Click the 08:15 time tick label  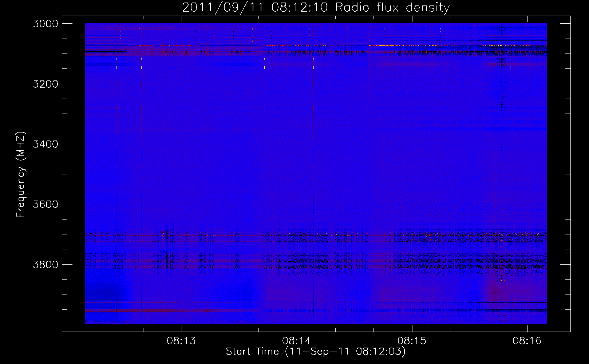[x=412, y=341]
